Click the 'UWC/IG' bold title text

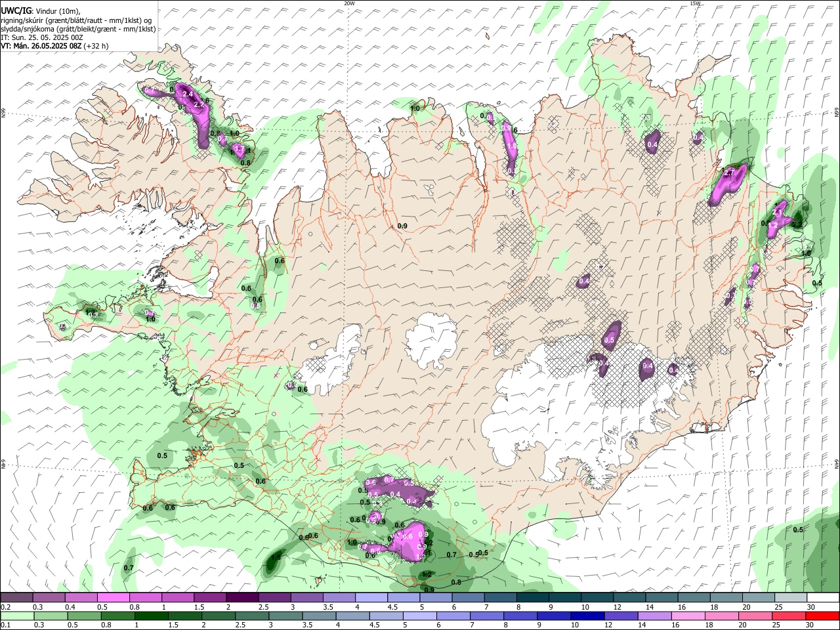click(15, 10)
